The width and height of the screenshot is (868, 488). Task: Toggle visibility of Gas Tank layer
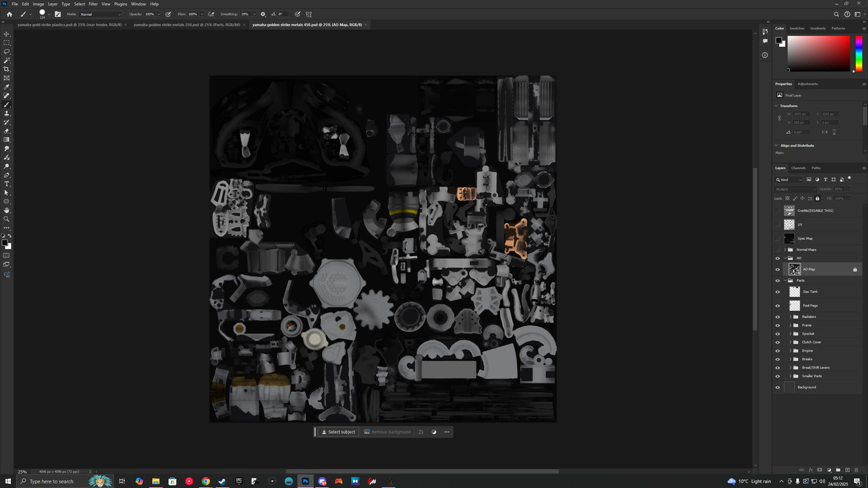[x=777, y=292]
